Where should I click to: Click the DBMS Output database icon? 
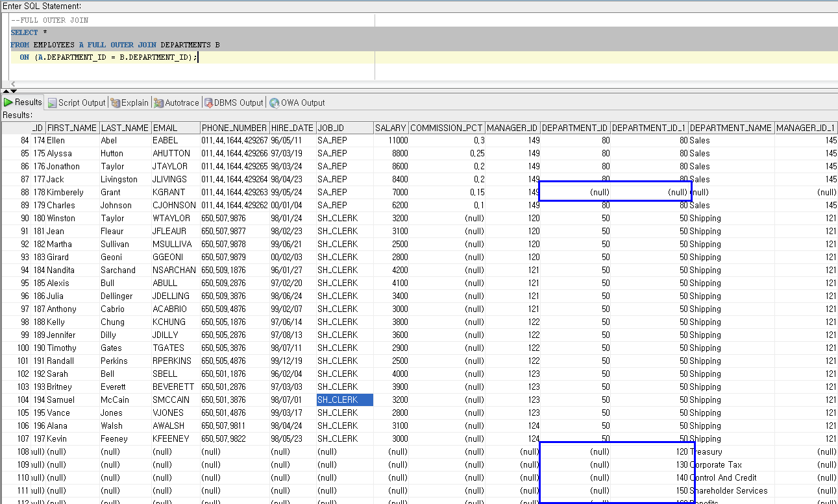coord(208,102)
